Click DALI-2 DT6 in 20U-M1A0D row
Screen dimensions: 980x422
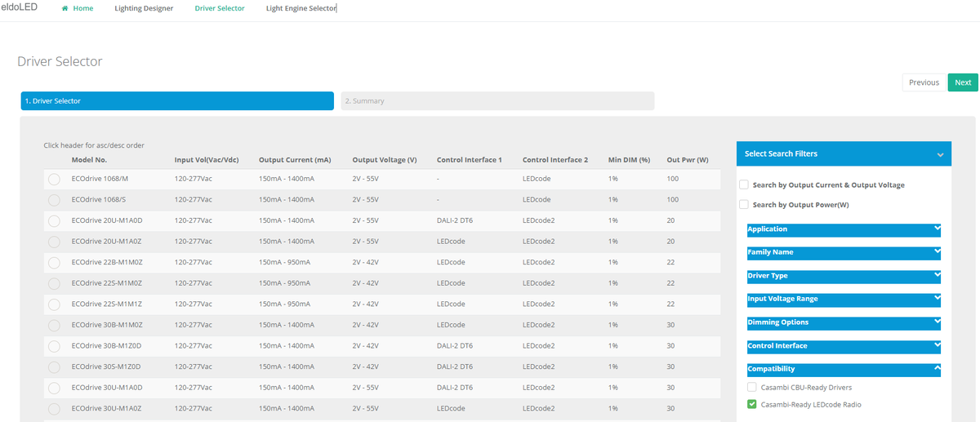[455, 220]
